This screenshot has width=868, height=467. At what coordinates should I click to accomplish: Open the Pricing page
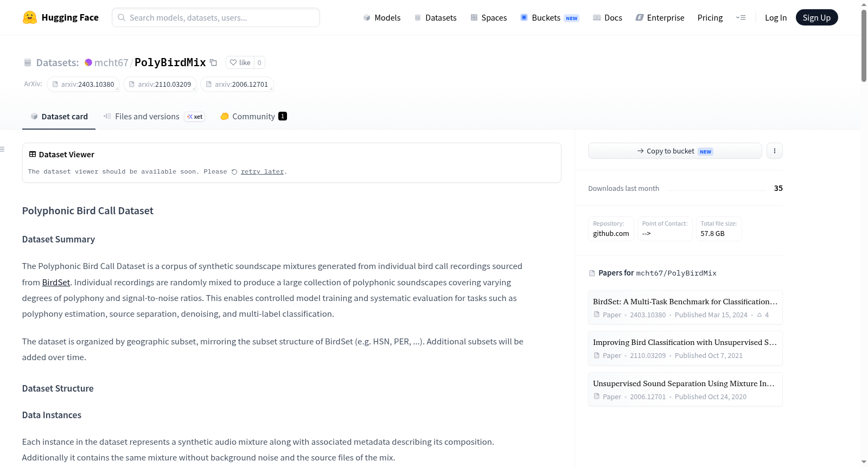pos(710,17)
